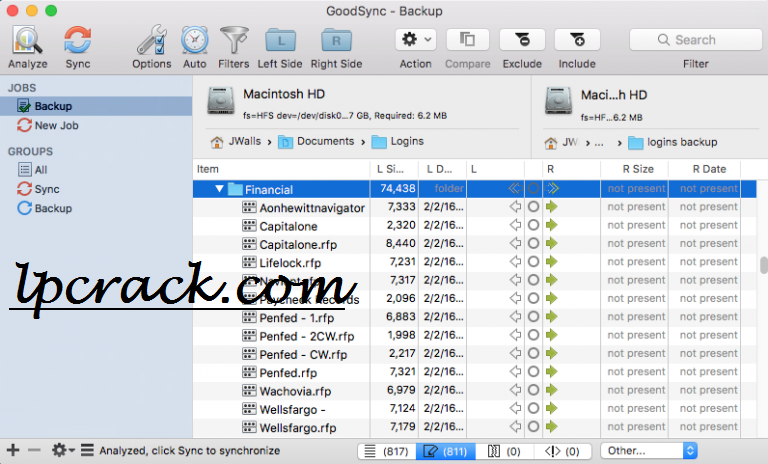Click right arrow for Penfed - 2CW.rfp
The image size is (768, 464).
click(x=552, y=335)
